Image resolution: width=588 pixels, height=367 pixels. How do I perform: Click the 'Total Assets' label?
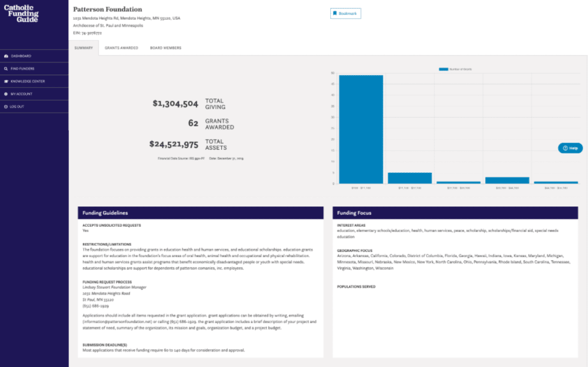(216, 145)
